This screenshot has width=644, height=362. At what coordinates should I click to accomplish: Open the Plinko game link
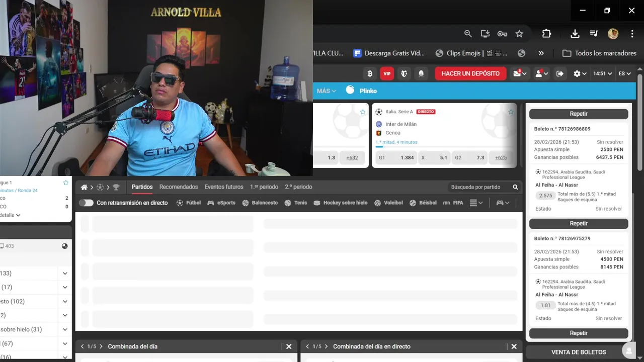click(368, 91)
